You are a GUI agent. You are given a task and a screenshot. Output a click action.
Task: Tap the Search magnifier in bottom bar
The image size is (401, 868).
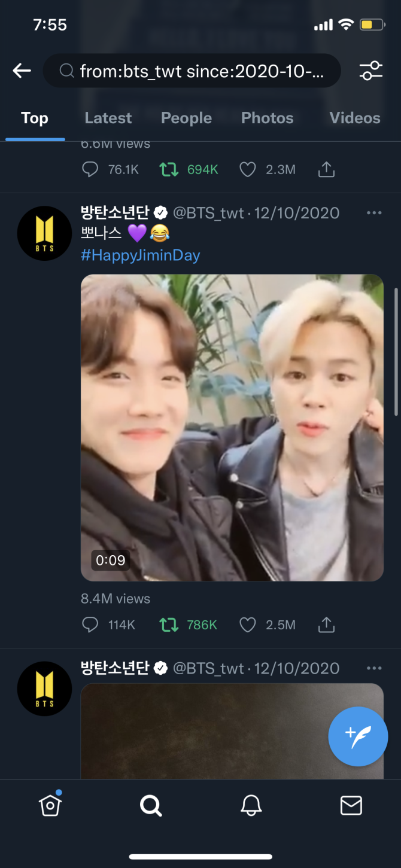pyautogui.click(x=151, y=806)
